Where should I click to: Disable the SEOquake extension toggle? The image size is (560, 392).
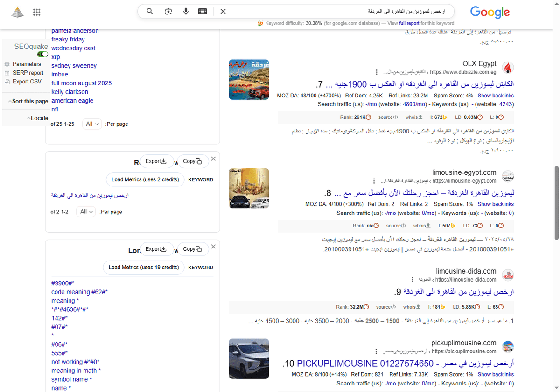tap(42, 54)
